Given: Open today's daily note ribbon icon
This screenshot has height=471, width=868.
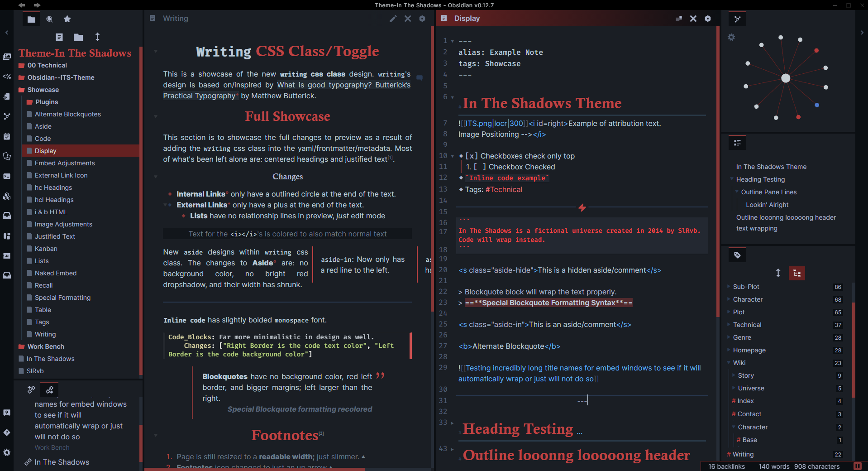Looking at the screenshot, I should pyautogui.click(x=7, y=136).
